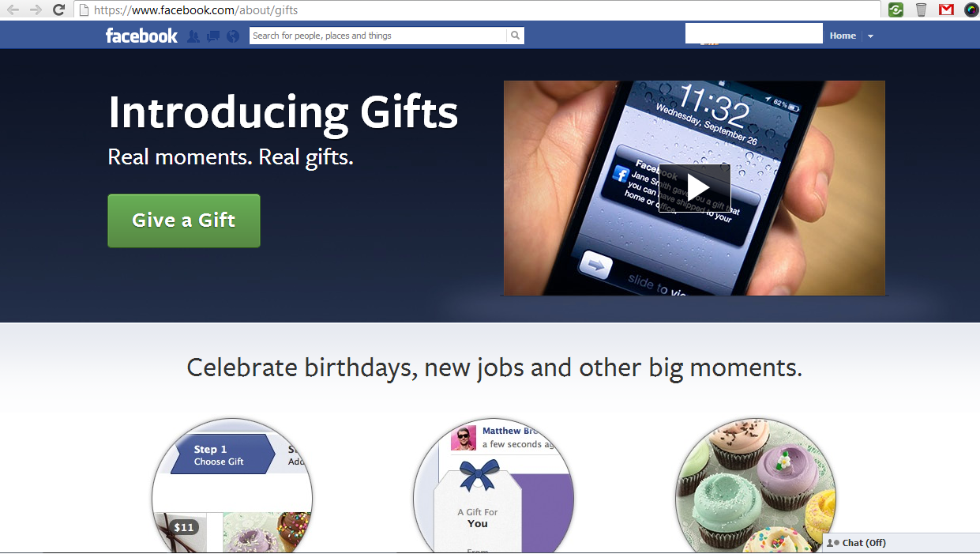Click the Give a Gift button
Screen dimensions: 980x554
pyautogui.click(x=184, y=220)
